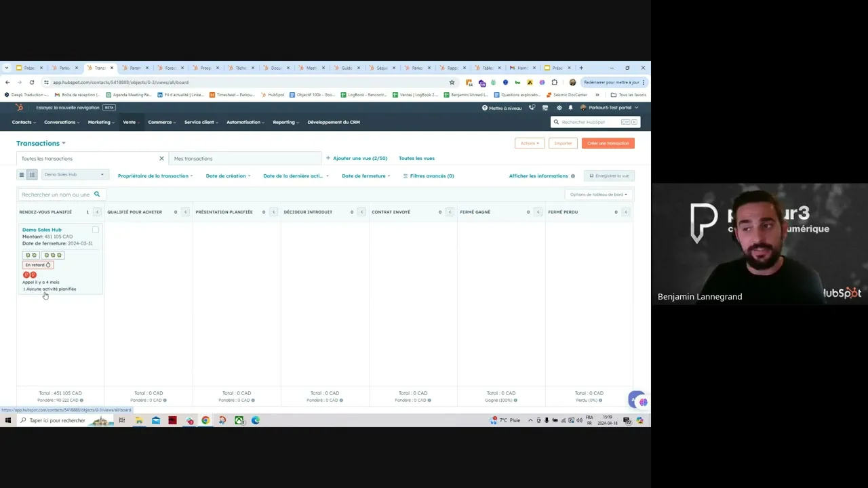
Task: Click the HubSpot sprocket logo
Action: click(20, 108)
